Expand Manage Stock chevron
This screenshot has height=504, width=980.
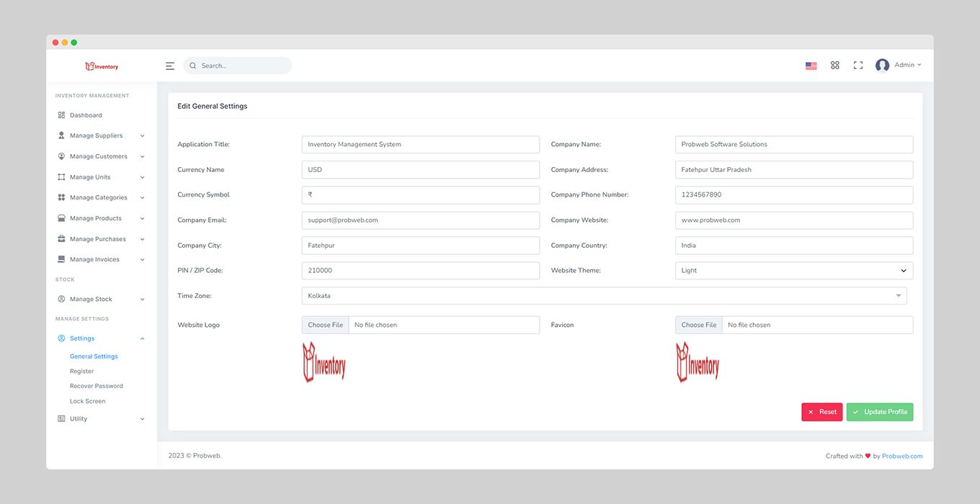(x=142, y=300)
